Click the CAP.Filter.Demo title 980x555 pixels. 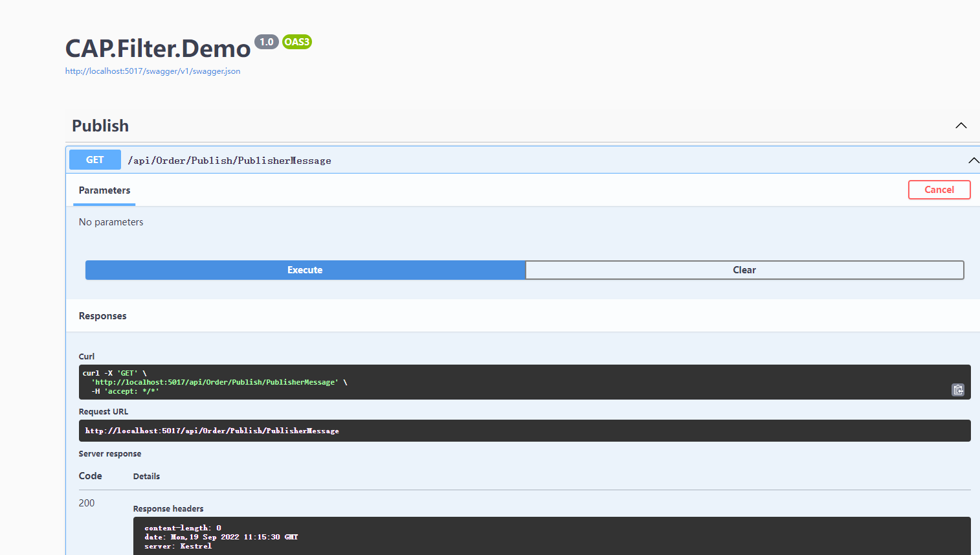(x=158, y=49)
